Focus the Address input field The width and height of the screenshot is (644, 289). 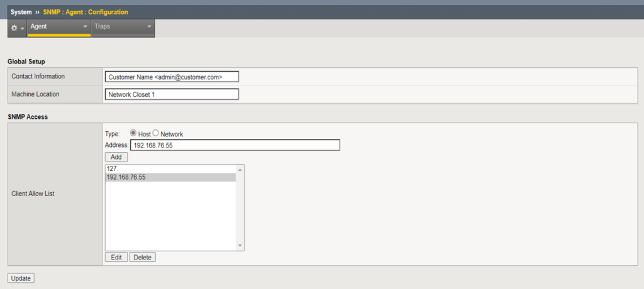point(235,145)
